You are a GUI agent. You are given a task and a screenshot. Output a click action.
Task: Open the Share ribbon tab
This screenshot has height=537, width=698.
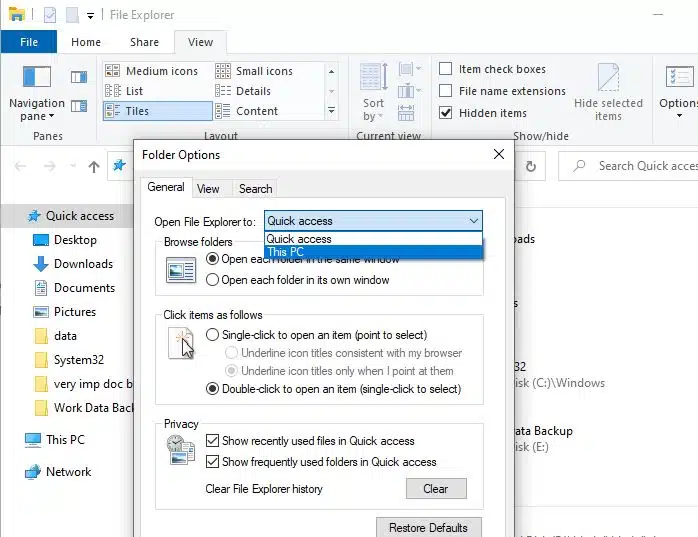(144, 42)
